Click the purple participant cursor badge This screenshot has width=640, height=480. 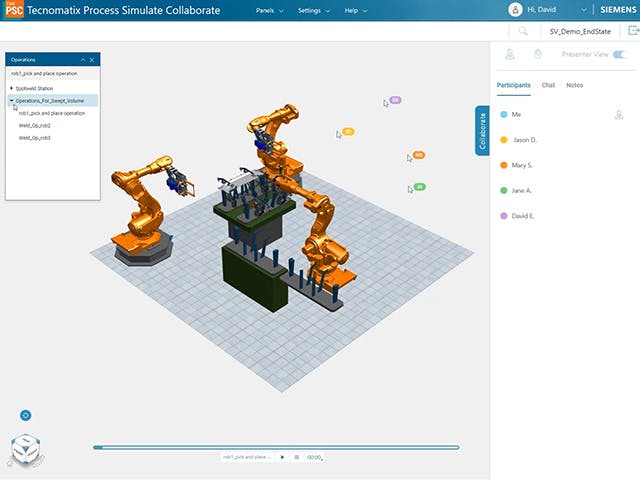(395, 100)
